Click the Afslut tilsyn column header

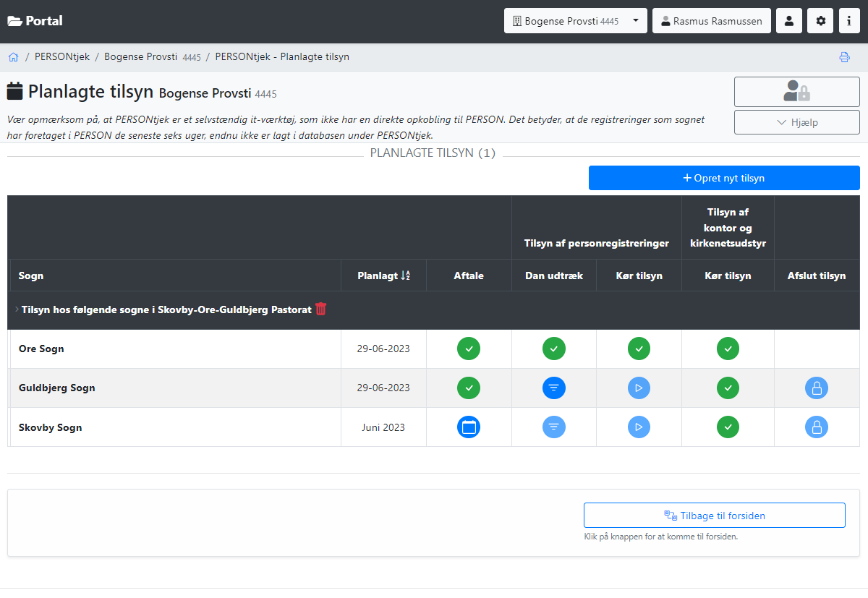pos(817,275)
